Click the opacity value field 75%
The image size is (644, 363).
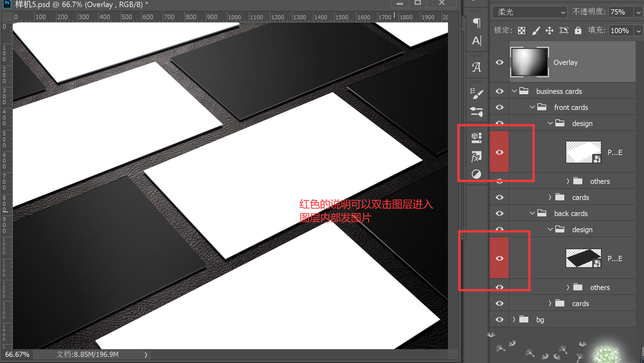(621, 12)
